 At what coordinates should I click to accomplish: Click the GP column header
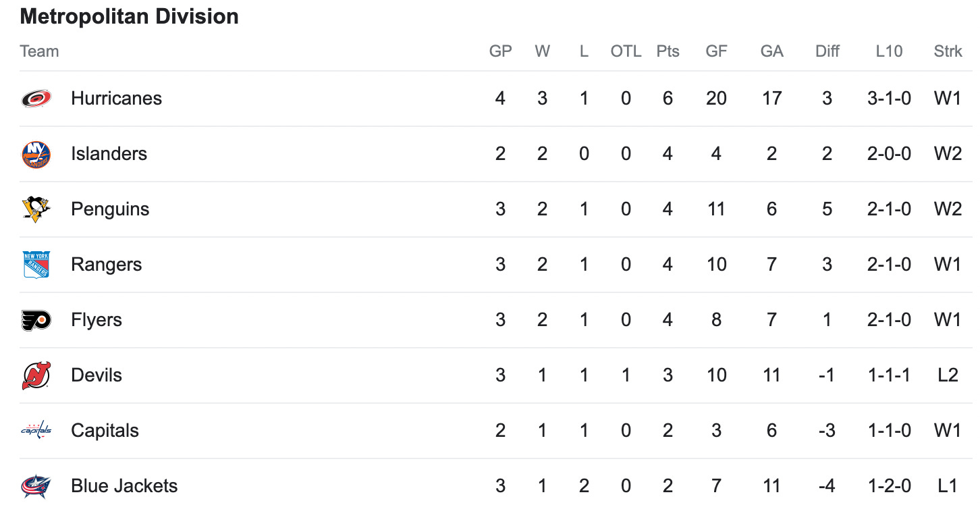point(500,51)
